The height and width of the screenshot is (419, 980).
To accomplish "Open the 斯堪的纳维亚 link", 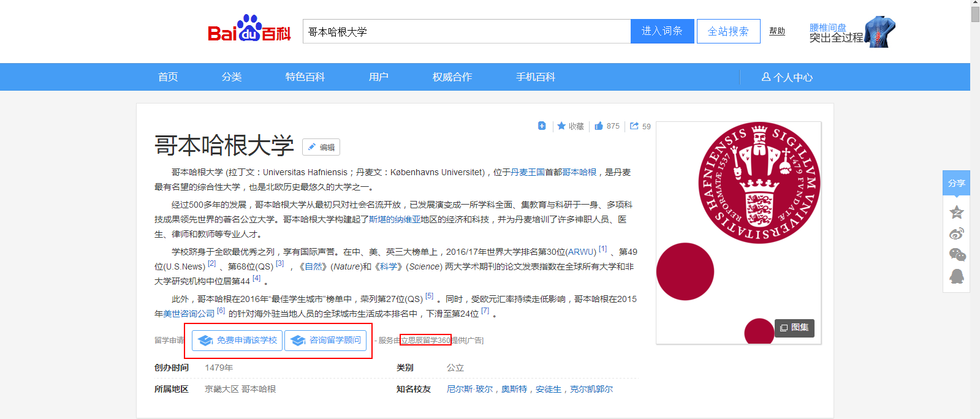I will pos(395,219).
